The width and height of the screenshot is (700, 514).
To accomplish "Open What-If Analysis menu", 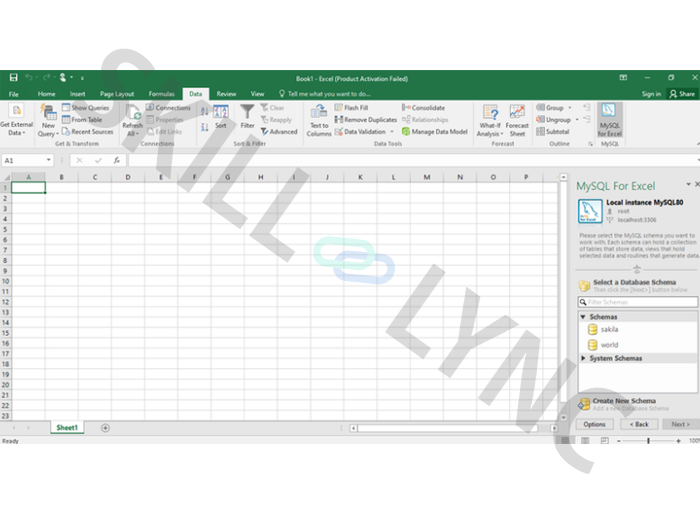I will pos(490,121).
